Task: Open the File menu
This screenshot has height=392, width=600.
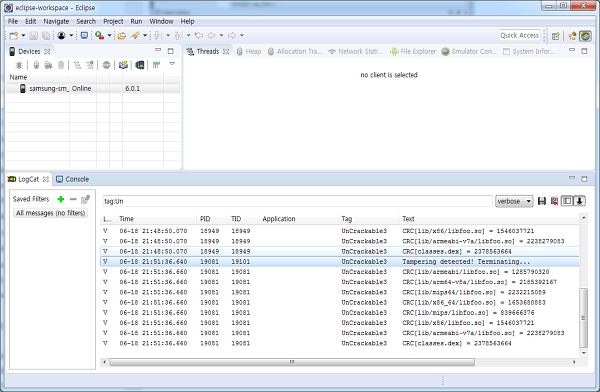Action: pos(13,21)
